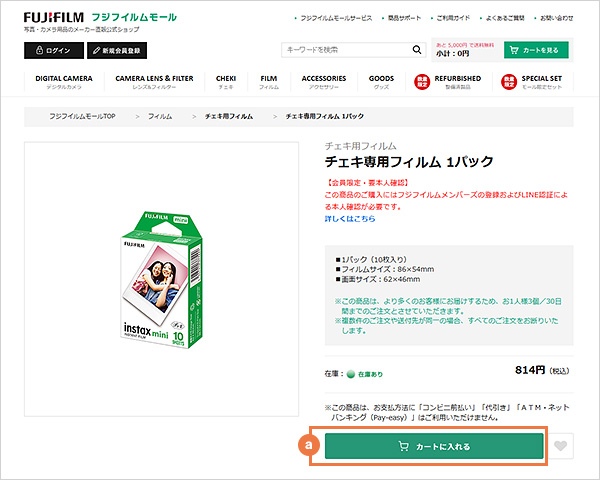Viewport: 600px width, 480px height.
Task: Add item to favorites with heart icon
Action: point(563,446)
